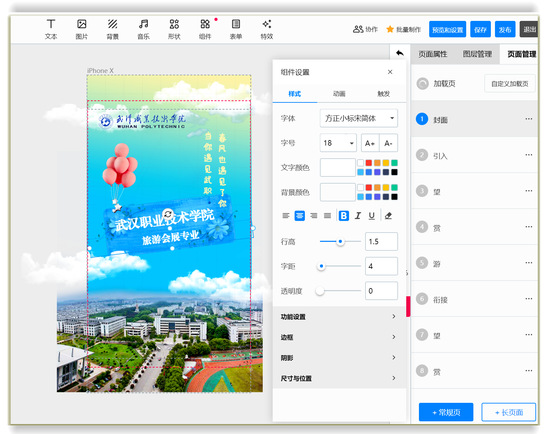Viewport: 549px width, 434px height.
Task: Expand the 功能设置 section
Action: pyautogui.click(x=339, y=316)
